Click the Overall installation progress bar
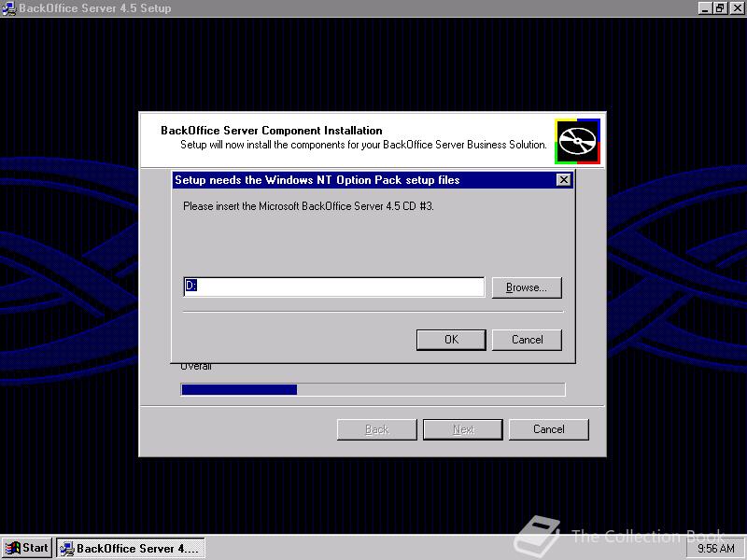The height and width of the screenshot is (560, 747). tap(373, 389)
